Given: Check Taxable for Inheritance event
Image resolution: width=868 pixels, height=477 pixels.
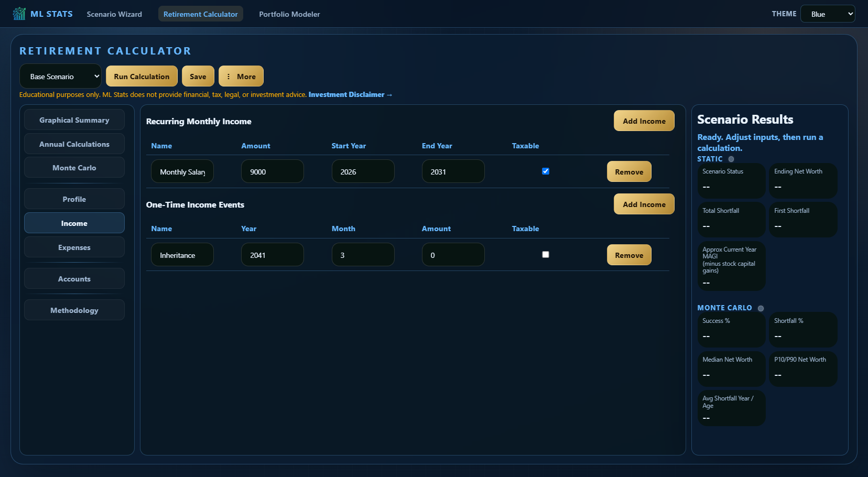Looking at the screenshot, I should (x=546, y=255).
